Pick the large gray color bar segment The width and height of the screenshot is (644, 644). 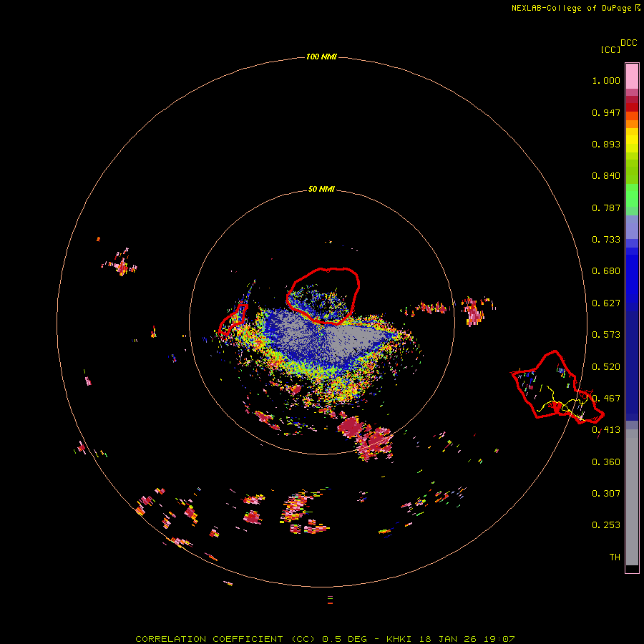click(632, 497)
